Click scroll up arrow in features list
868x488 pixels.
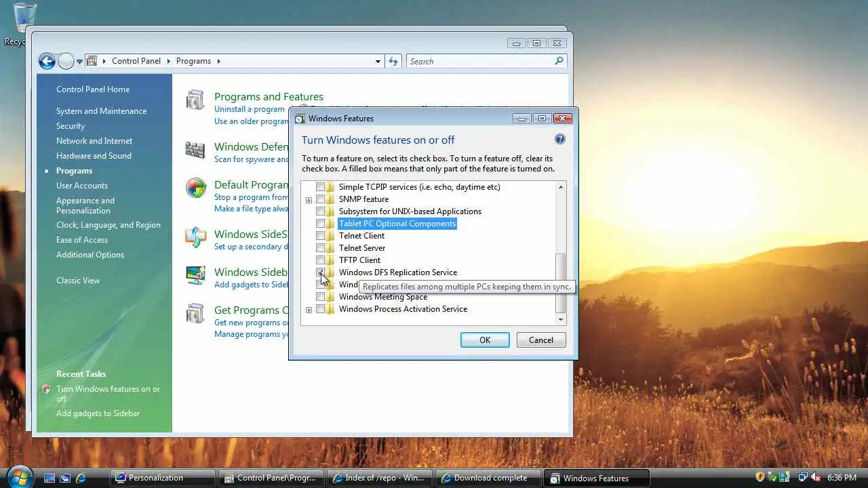(560, 187)
